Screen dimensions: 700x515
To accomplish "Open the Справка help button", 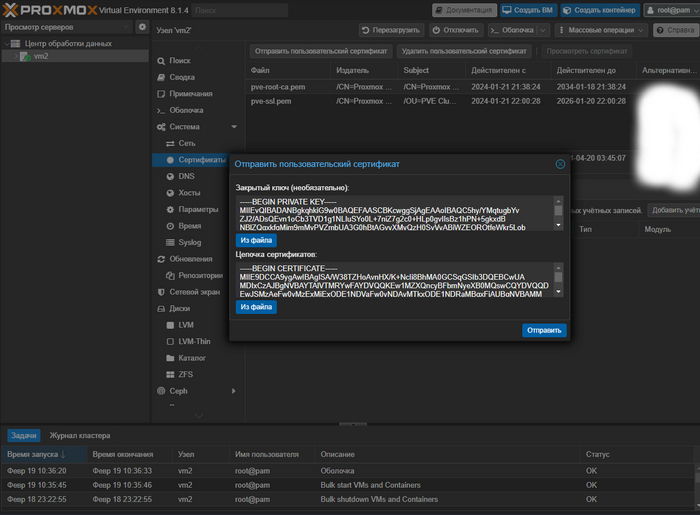I will [x=675, y=30].
